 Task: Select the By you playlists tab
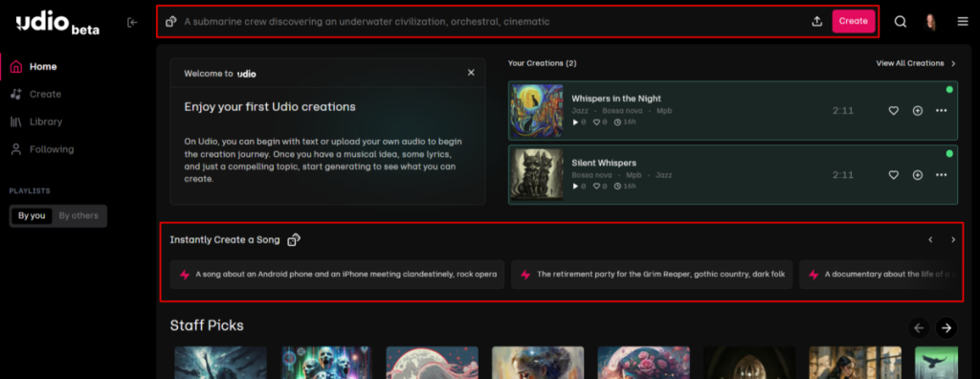tap(32, 215)
